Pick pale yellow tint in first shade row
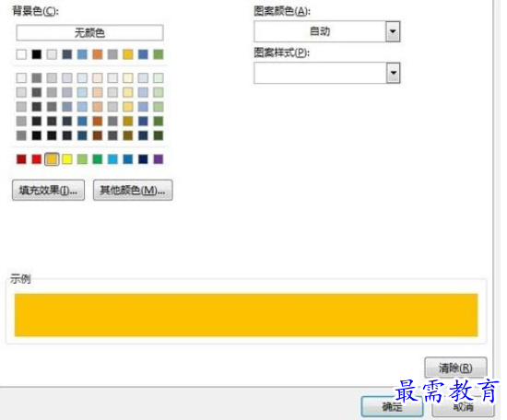The width and height of the screenshot is (507, 420). coord(128,77)
